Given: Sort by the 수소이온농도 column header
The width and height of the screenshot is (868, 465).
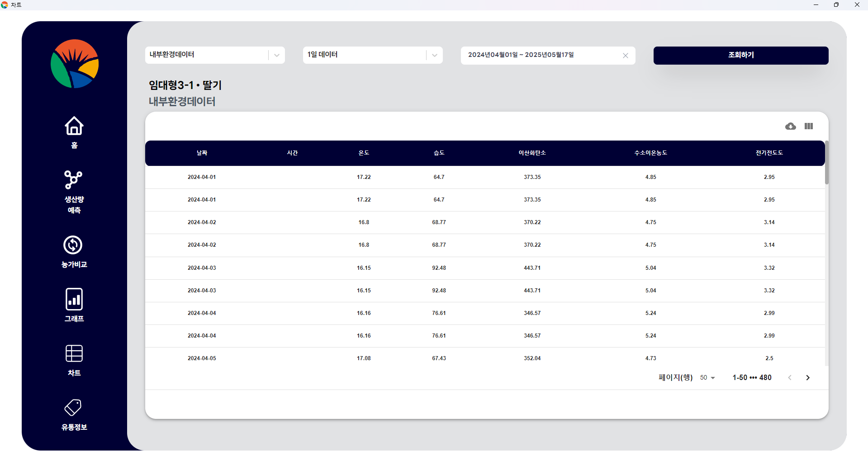Looking at the screenshot, I should (x=650, y=153).
